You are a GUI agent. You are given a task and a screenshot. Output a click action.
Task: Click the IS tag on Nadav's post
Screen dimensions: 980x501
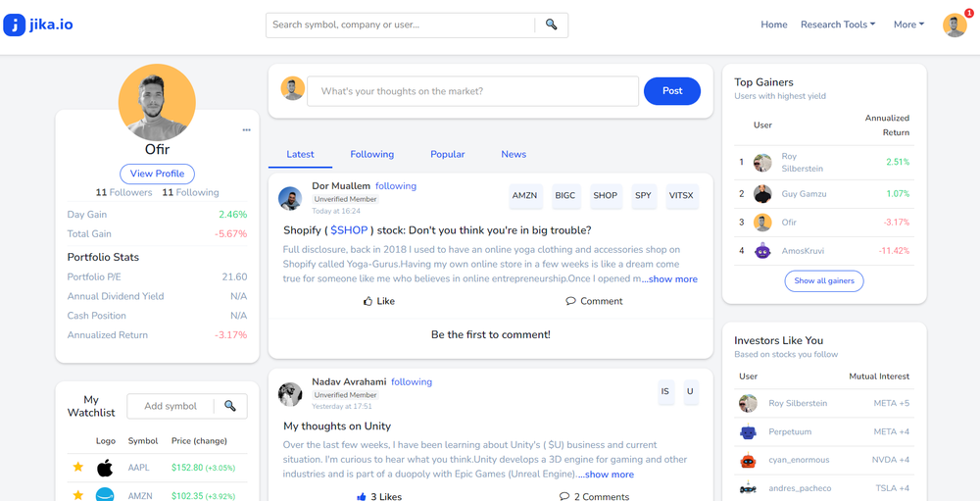[665, 391]
